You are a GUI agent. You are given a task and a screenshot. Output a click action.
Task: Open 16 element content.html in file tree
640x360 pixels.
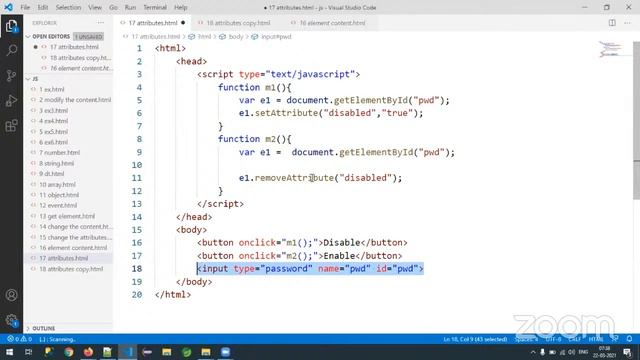(73, 248)
